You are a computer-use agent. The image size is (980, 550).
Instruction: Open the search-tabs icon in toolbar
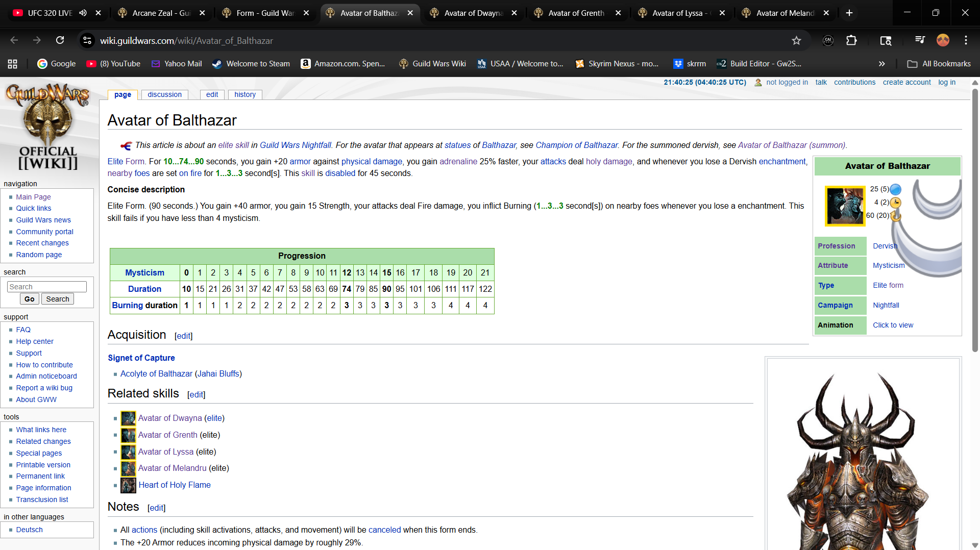pyautogui.click(x=886, y=40)
